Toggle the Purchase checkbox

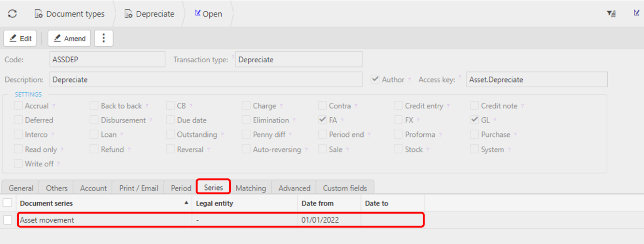pos(474,135)
